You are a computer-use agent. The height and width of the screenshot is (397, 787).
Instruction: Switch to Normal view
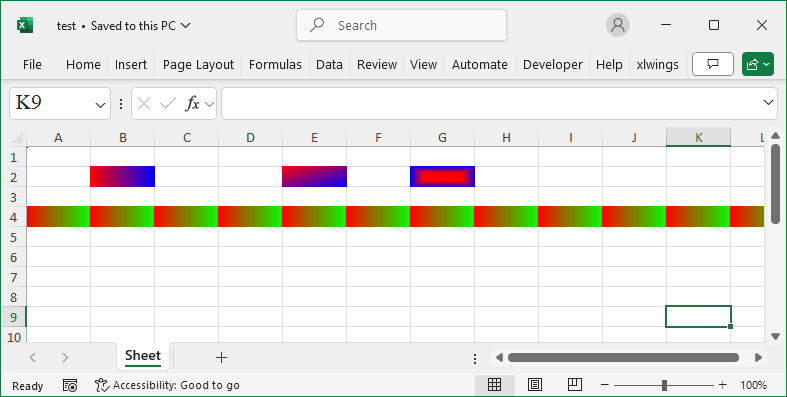tap(494, 385)
